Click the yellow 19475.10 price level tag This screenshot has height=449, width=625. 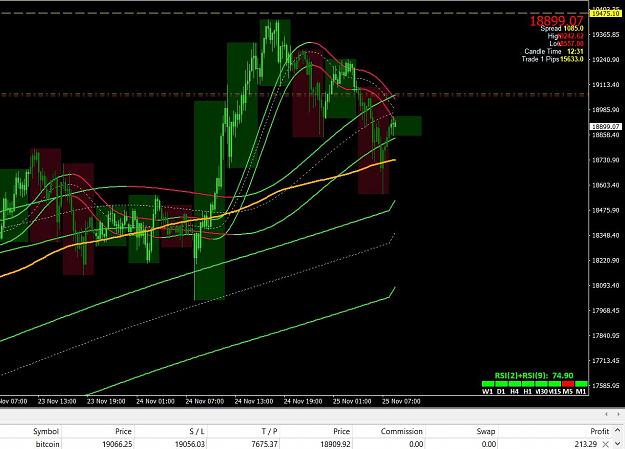tap(605, 14)
